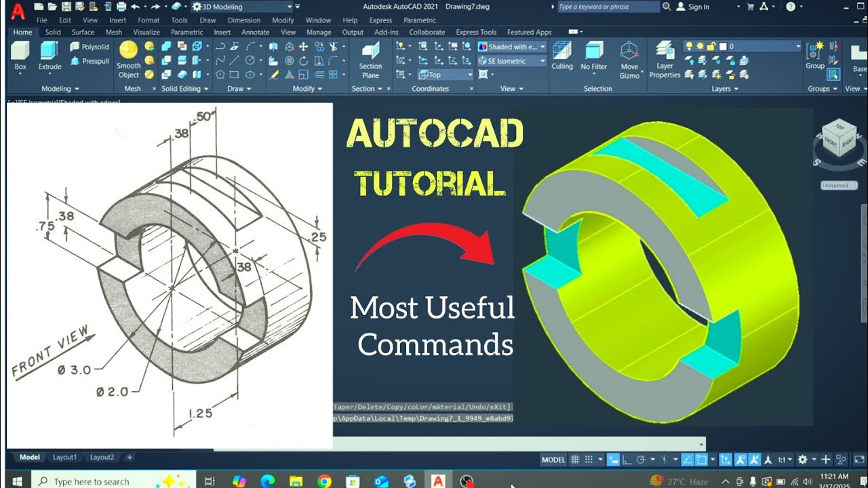Click the Move tool in Modify panel
This screenshot has height=488, width=868.
[x=303, y=47]
